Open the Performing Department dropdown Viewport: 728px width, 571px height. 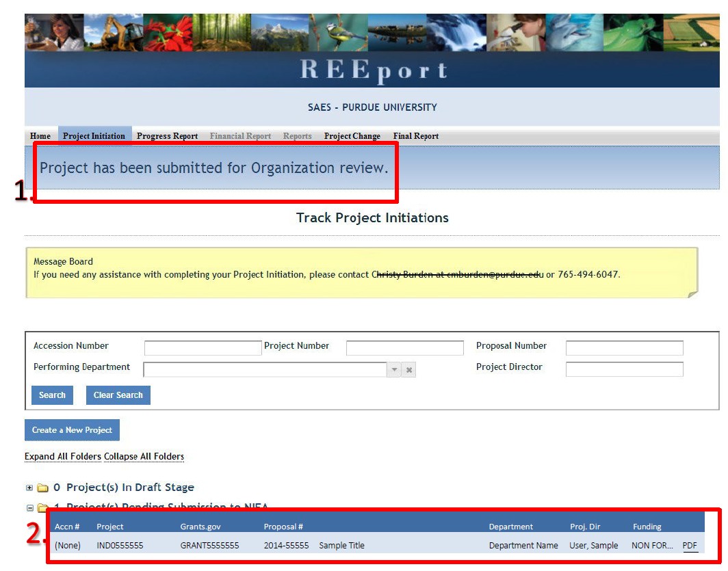394,369
